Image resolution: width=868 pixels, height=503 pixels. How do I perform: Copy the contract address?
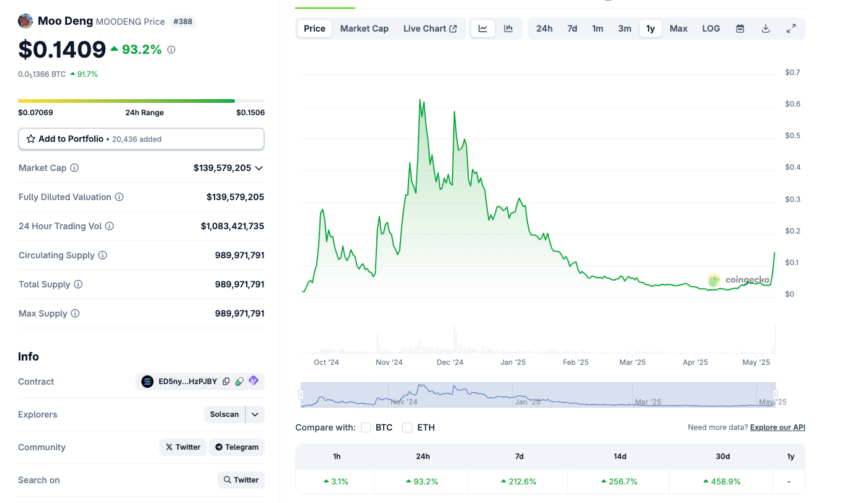(x=226, y=382)
